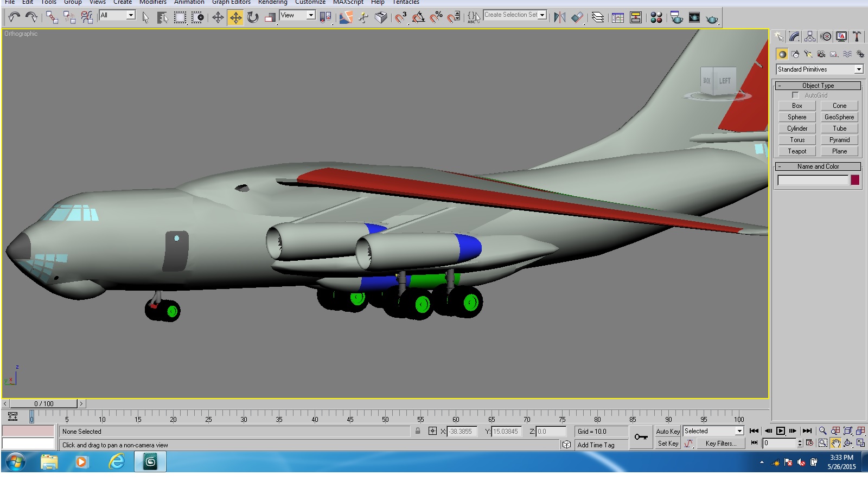
Task: Click the Undo arrow icon
Action: point(14,17)
